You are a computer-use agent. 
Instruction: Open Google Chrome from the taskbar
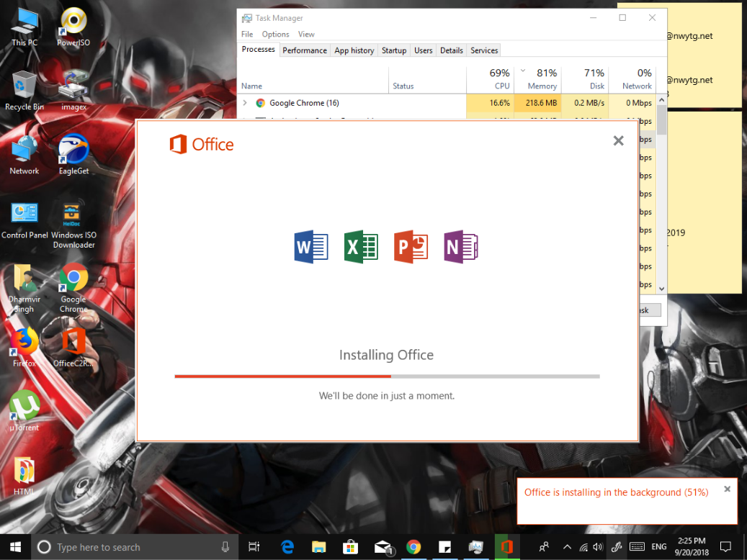click(413, 547)
